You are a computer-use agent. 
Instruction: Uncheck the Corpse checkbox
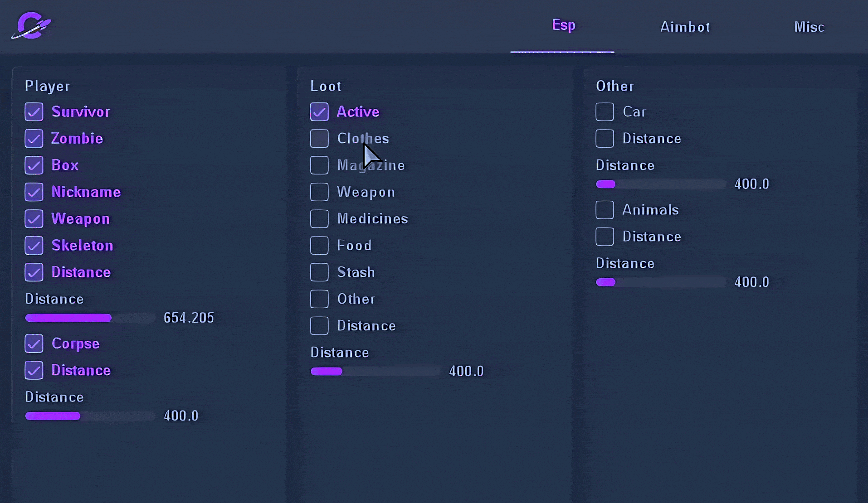point(34,343)
